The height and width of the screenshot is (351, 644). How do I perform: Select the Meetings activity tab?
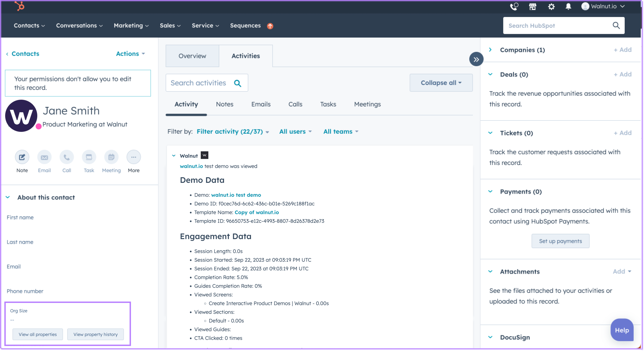pos(367,104)
